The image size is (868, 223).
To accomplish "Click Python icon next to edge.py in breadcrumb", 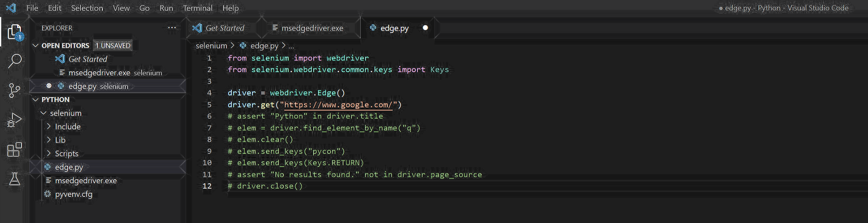I will 243,46.
